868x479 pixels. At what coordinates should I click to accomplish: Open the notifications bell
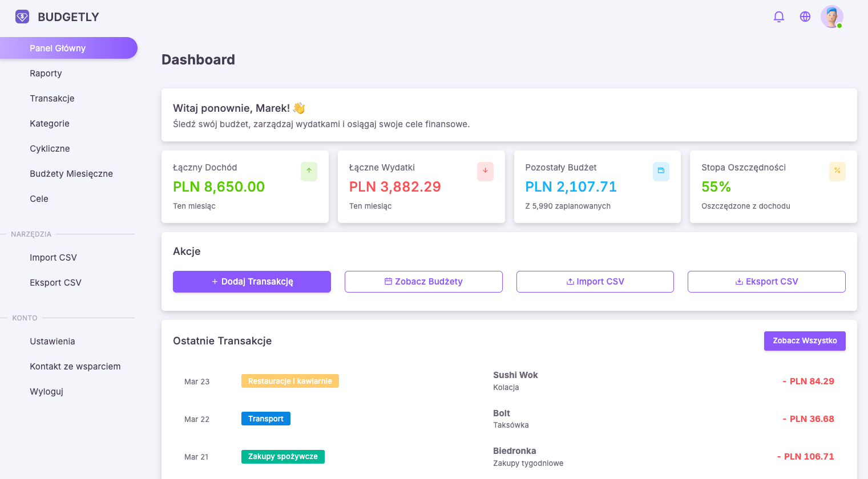click(x=779, y=17)
